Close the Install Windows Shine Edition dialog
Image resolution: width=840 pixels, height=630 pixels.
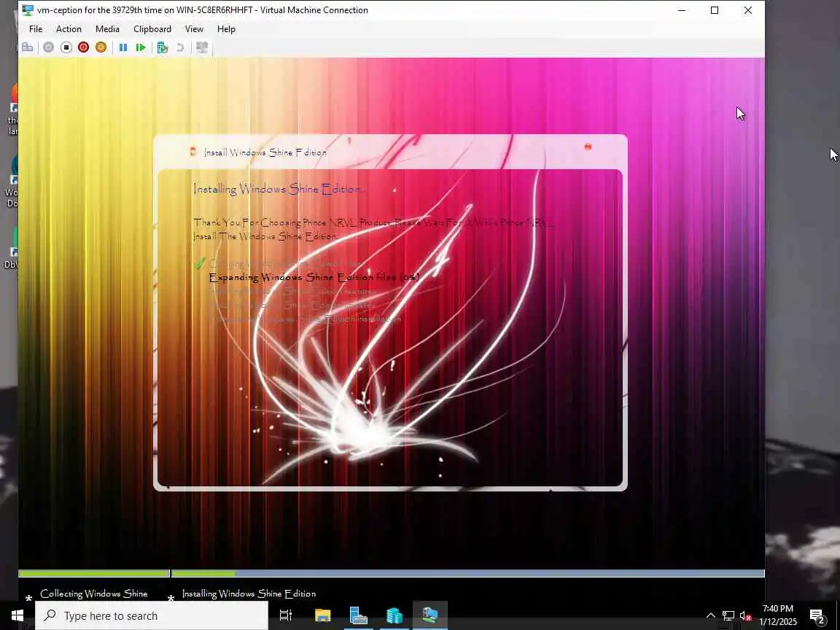pos(588,147)
